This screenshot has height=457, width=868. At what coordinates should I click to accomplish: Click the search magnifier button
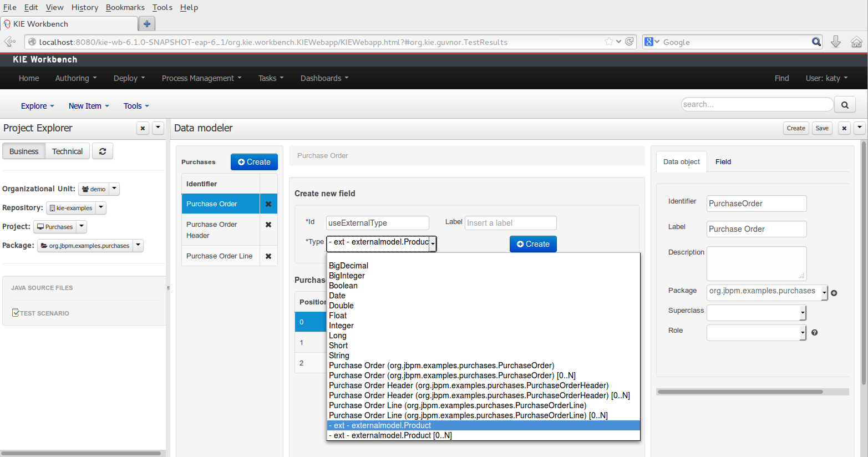coord(845,105)
